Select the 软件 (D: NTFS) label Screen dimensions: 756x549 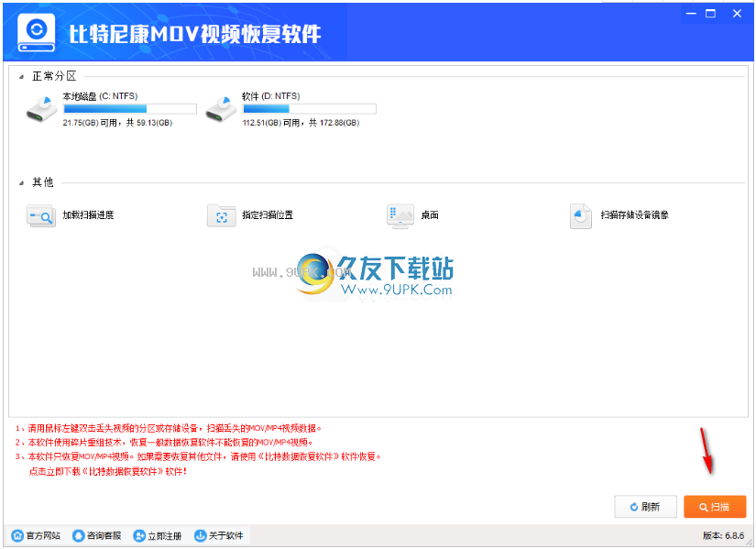[271, 96]
